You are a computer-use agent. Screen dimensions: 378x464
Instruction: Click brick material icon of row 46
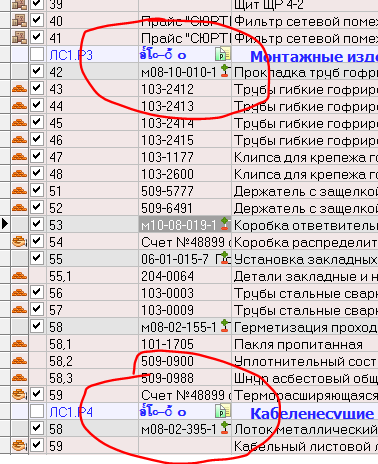click(x=19, y=140)
